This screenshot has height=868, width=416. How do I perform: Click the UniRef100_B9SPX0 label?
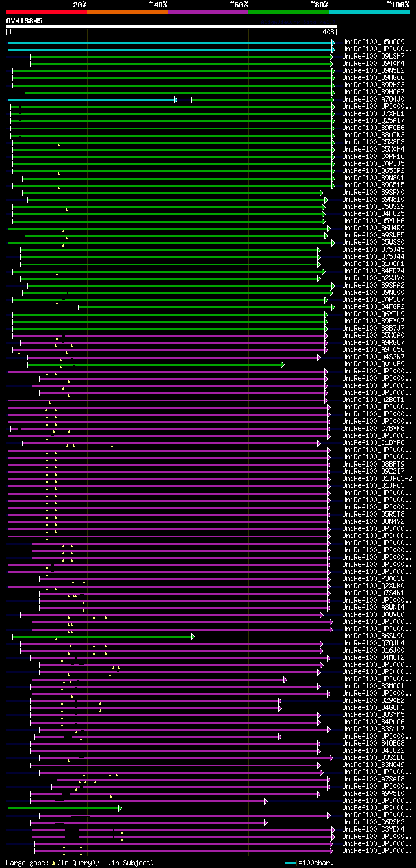tap(373, 192)
